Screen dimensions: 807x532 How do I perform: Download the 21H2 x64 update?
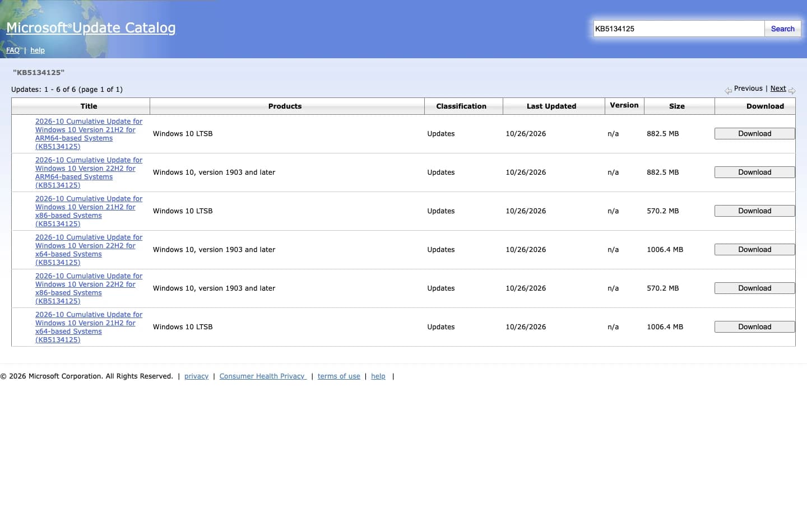click(754, 327)
